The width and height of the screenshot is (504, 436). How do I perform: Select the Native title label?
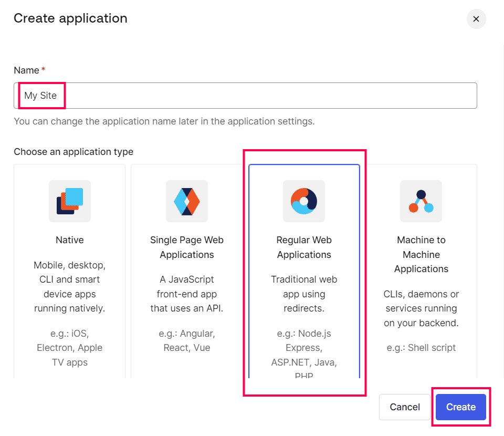pos(70,240)
